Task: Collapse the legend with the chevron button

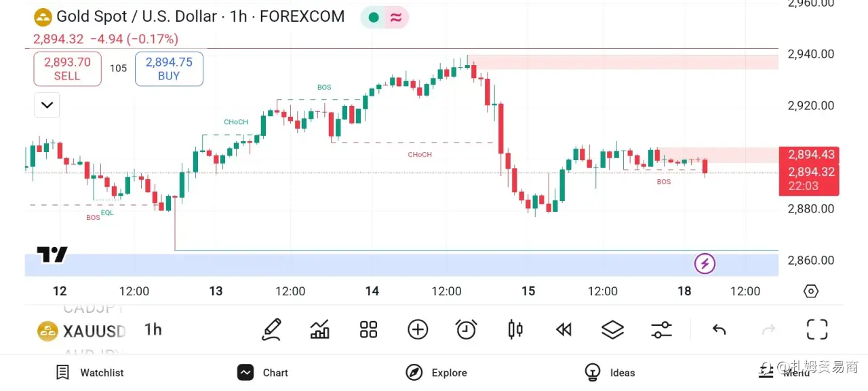Action: [47, 105]
